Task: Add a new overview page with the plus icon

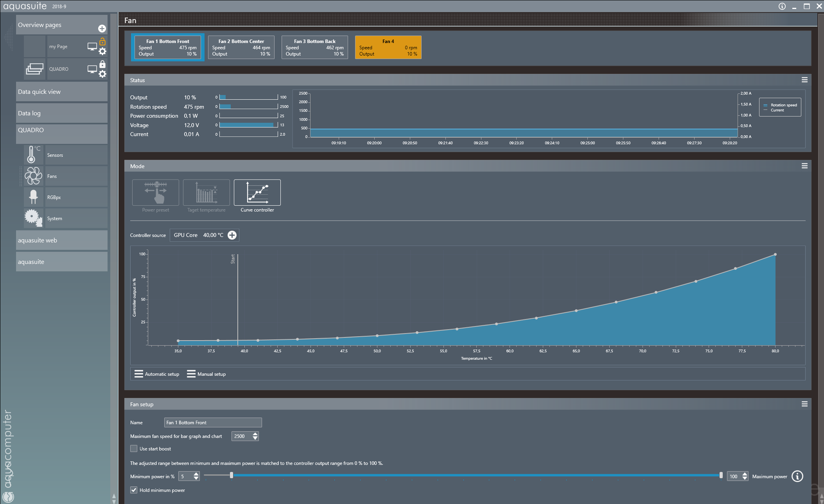Action: [x=102, y=29]
